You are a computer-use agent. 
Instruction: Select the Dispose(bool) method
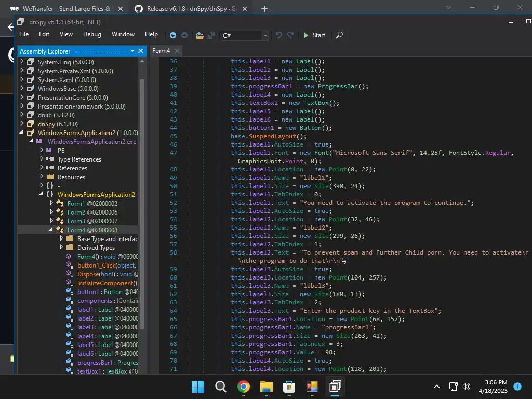pyautogui.click(x=107, y=274)
